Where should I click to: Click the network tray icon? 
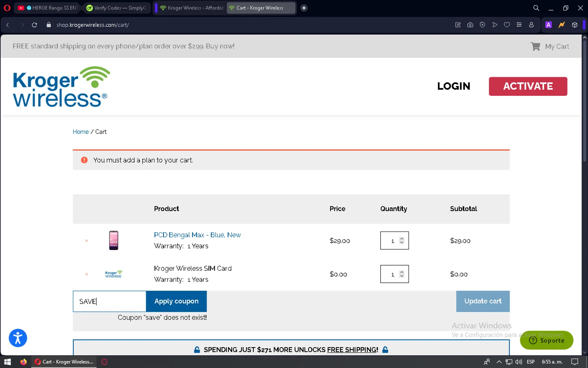[509, 362]
